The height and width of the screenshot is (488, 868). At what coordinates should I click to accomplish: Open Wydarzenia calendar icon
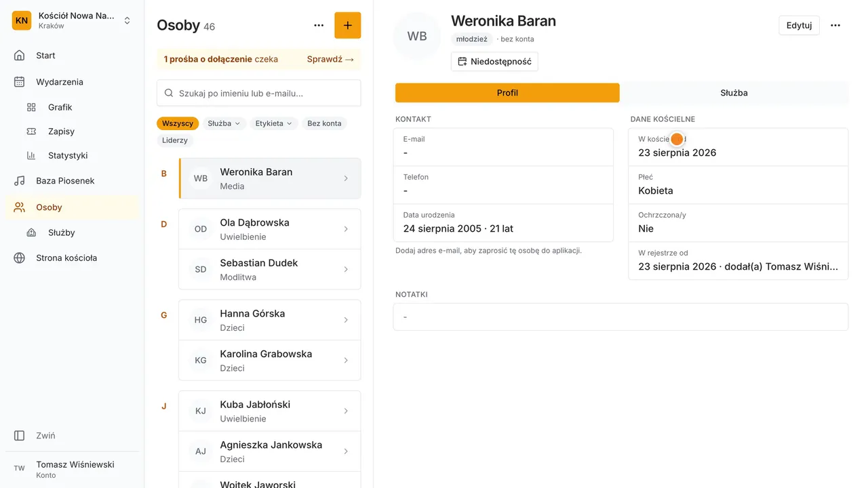click(20, 82)
